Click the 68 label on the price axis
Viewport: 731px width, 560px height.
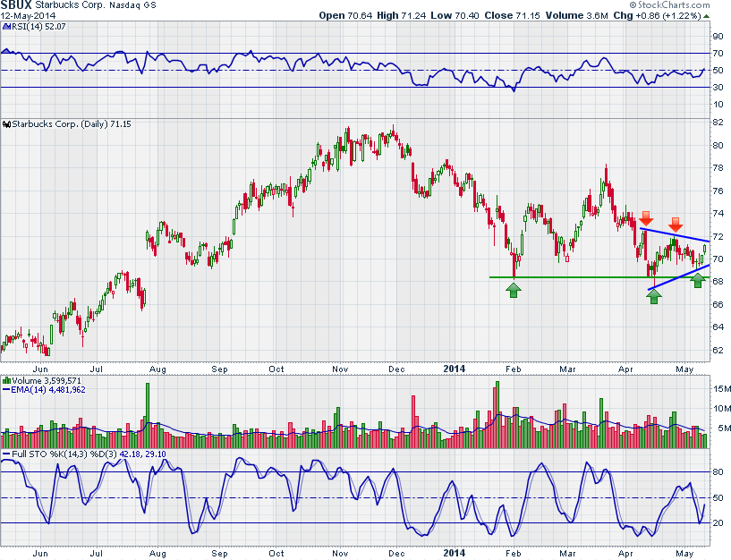(x=718, y=282)
